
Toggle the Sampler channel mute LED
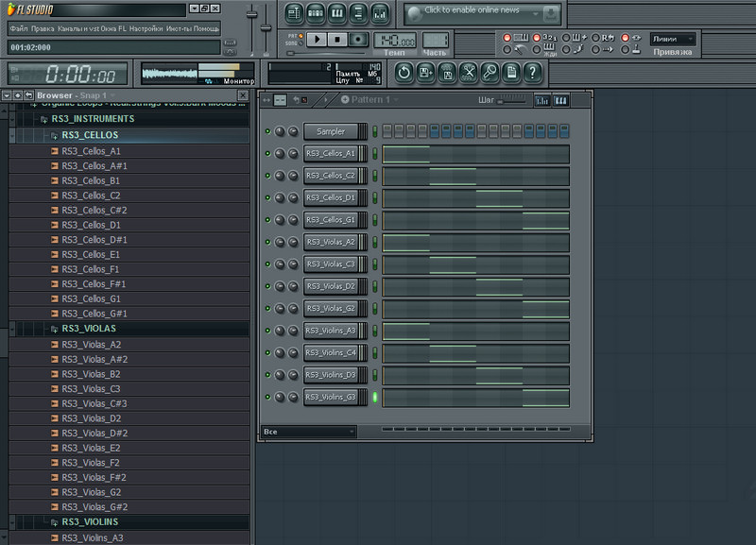click(267, 131)
